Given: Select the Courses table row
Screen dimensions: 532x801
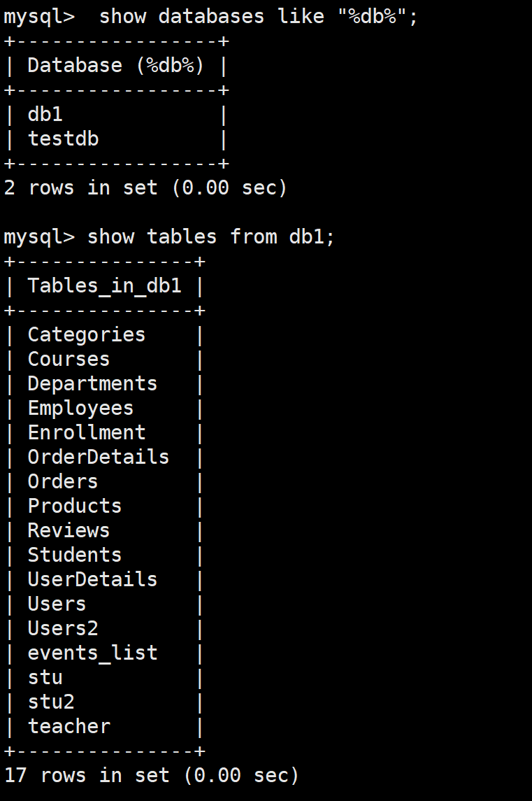Looking at the screenshot, I should 69,359.
